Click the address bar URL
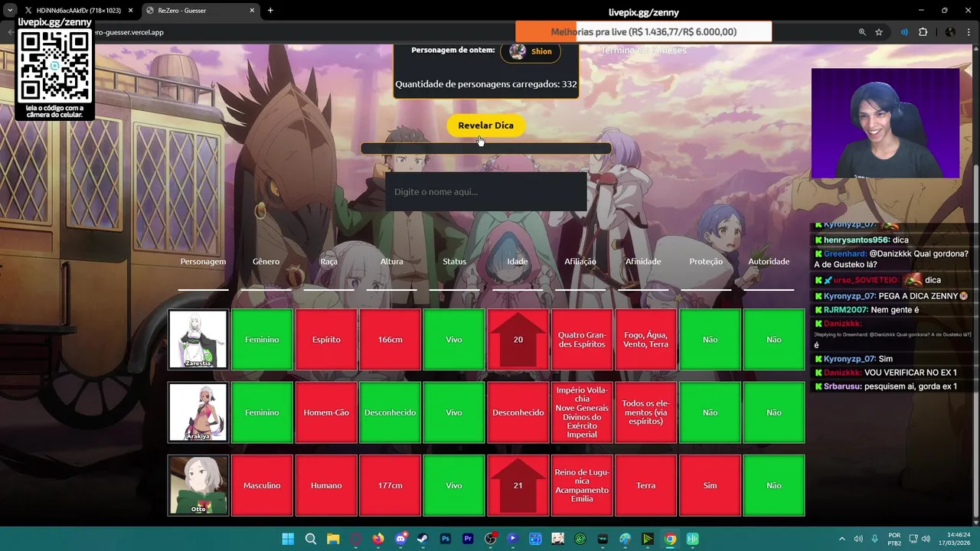This screenshot has width=980, height=551. point(128,32)
